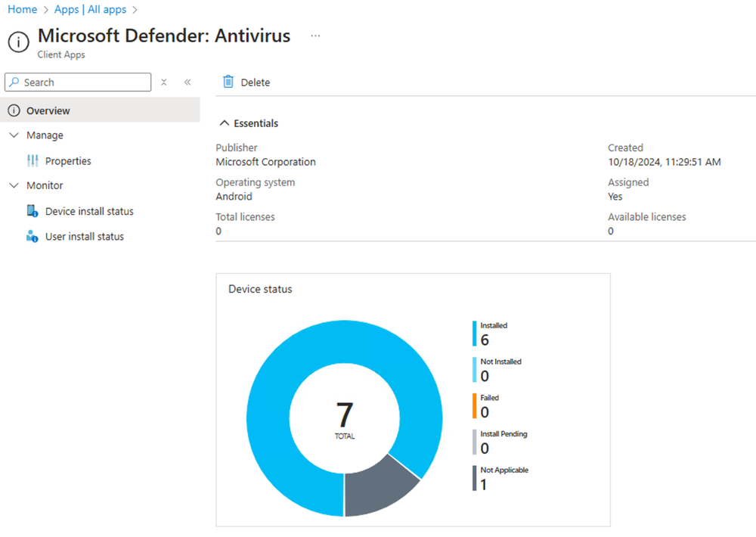Click the Device install status icon
Screen dimensions: 756x537
(x=31, y=211)
